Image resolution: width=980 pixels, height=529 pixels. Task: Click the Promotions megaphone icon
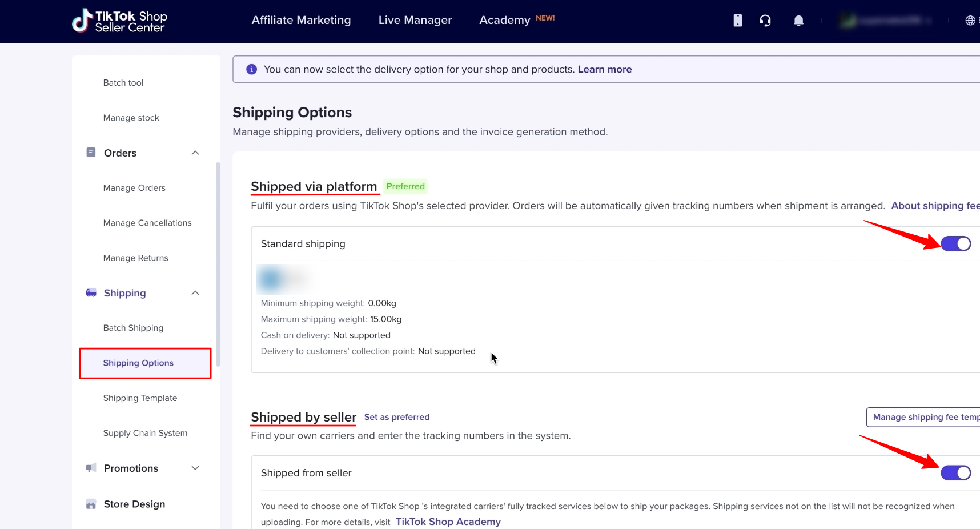tap(91, 468)
